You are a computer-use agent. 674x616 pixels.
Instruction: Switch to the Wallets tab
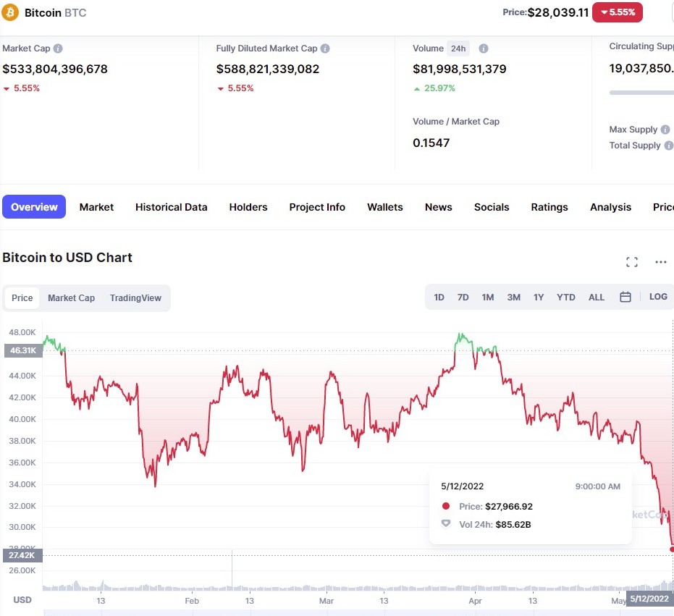[x=385, y=207]
